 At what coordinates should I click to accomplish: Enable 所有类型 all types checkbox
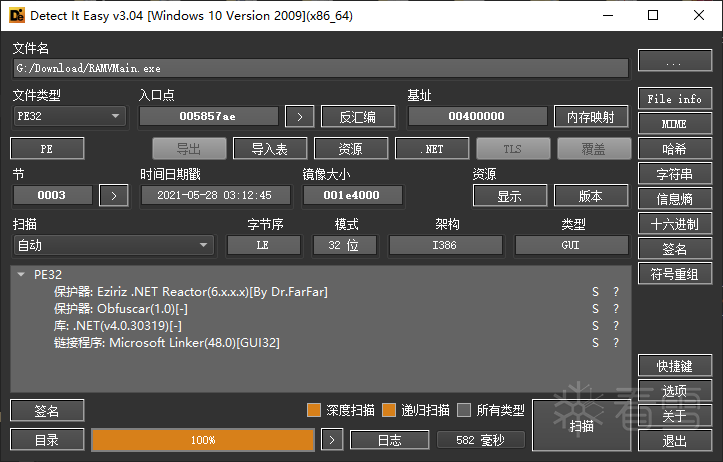tap(464, 410)
